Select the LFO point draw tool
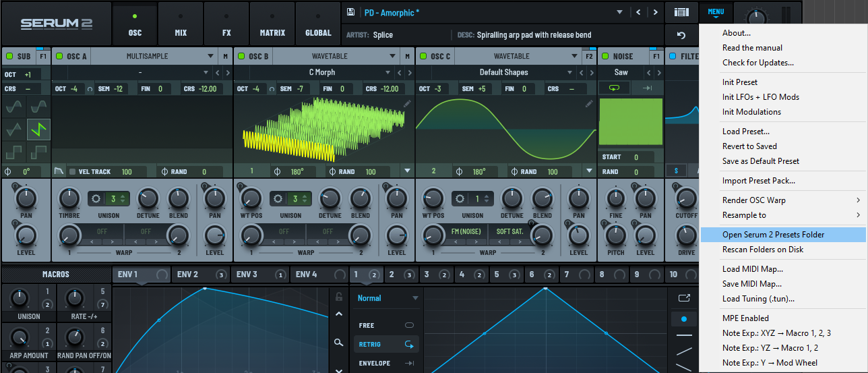Image resolution: width=868 pixels, height=373 pixels. pos(684,318)
